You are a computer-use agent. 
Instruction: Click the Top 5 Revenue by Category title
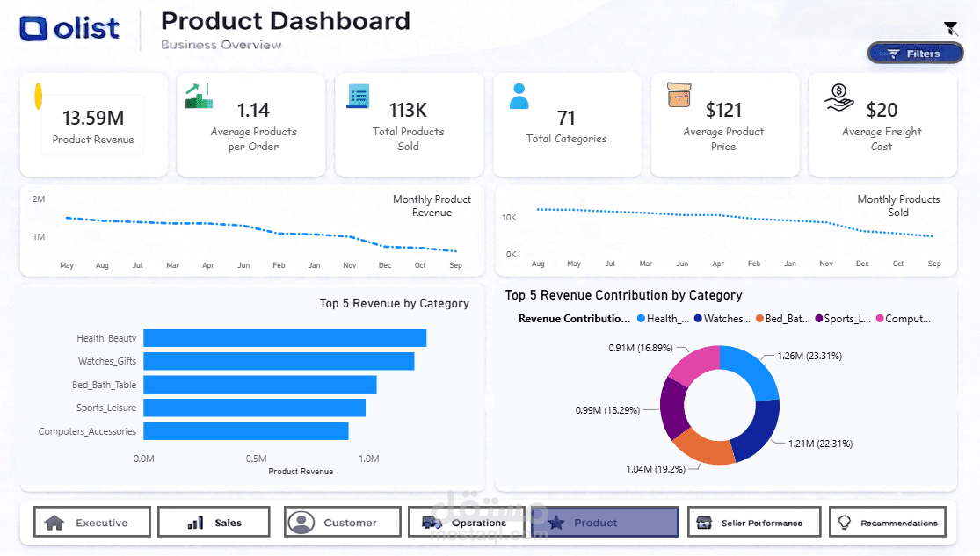point(395,304)
